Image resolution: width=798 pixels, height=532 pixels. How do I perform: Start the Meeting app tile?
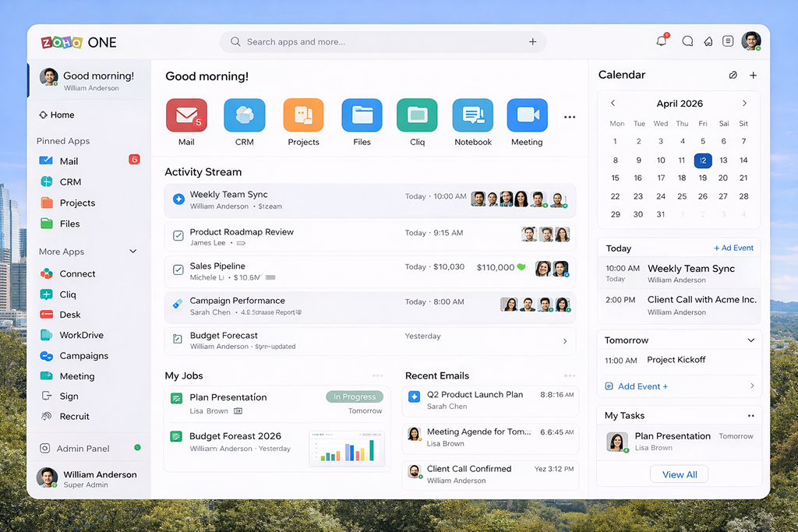[x=527, y=115]
